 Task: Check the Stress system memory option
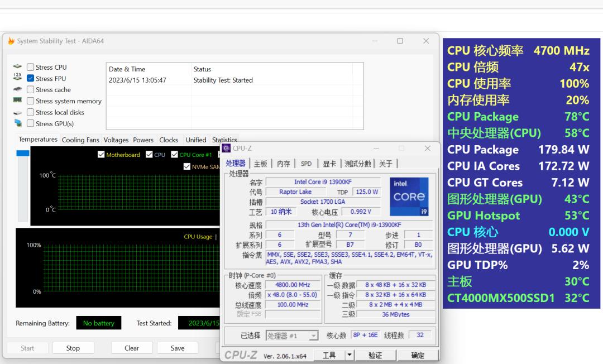pyautogui.click(x=30, y=101)
